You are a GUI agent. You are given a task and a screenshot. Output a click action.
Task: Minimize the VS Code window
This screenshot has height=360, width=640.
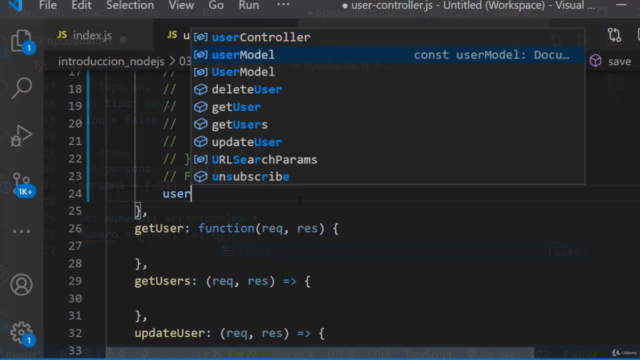(x=621, y=5)
